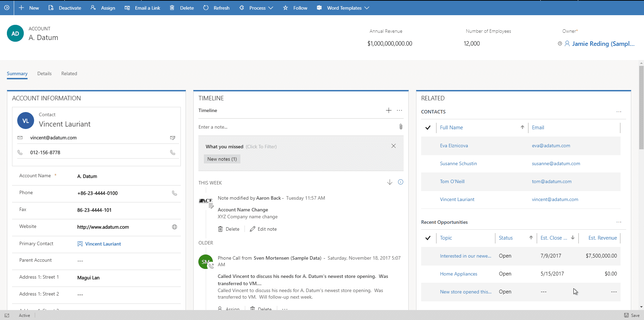Image resolution: width=644 pixels, height=320 pixels.
Task: Click the globe icon beside the Website field
Action: point(175,227)
